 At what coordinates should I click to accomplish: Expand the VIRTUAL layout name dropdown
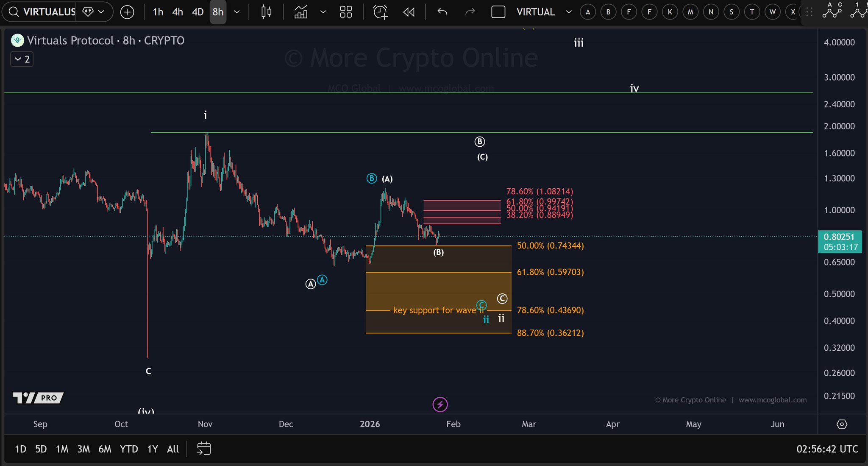(x=569, y=12)
